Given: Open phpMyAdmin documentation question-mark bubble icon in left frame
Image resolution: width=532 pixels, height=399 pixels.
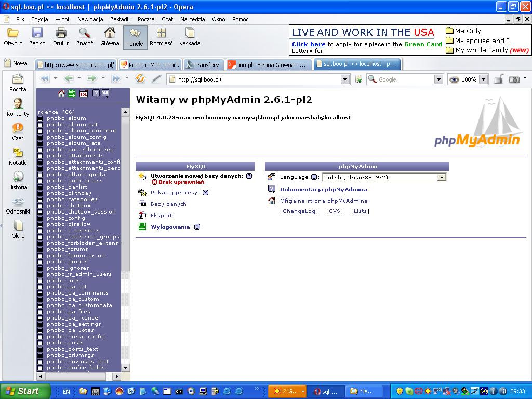Looking at the screenshot, I should tap(96, 94).
